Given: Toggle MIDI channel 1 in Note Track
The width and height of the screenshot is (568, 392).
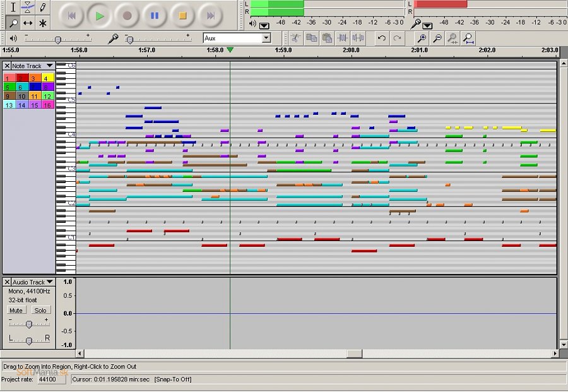Looking at the screenshot, I should 9,78.
